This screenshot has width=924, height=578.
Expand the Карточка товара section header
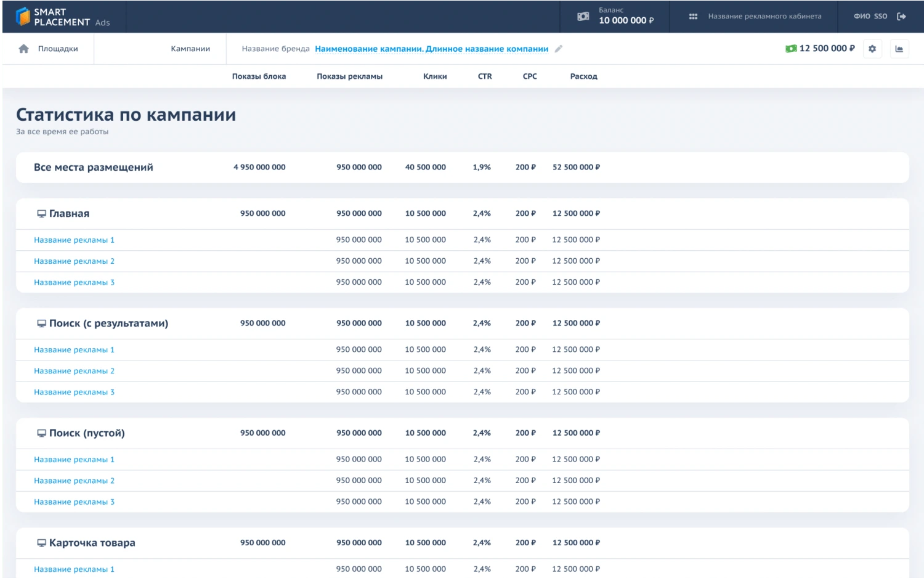(x=92, y=543)
